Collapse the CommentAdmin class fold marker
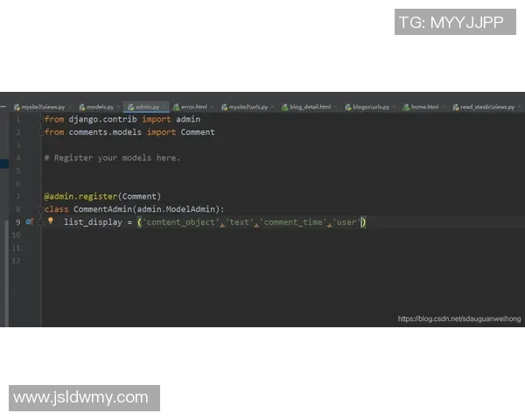Image resolution: width=525 pixels, height=420 pixels. [x=40, y=209]
